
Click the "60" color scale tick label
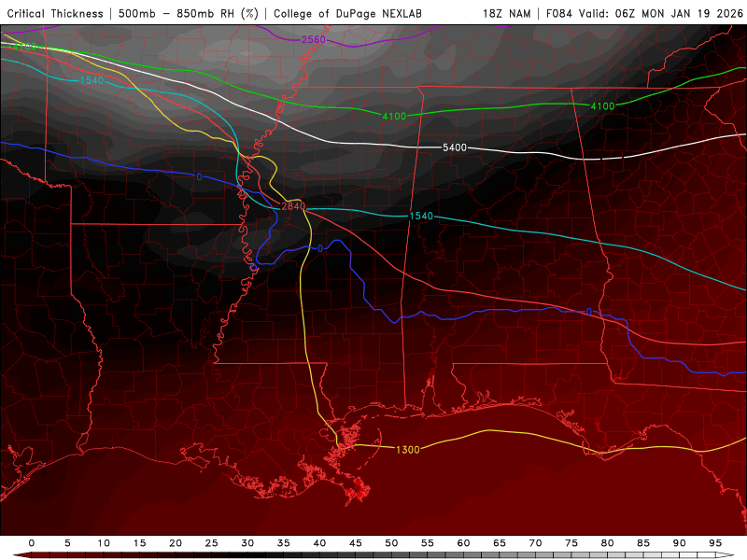point(463,543)
